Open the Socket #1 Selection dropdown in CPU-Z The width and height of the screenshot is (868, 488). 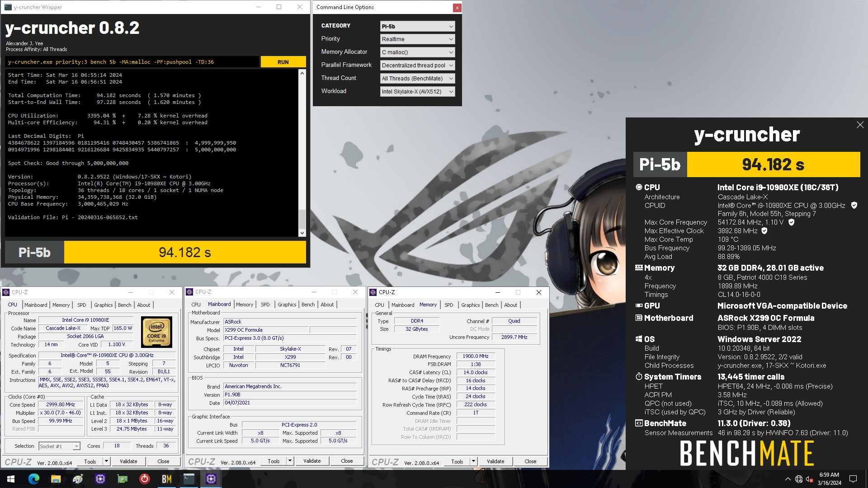point(59,446)
